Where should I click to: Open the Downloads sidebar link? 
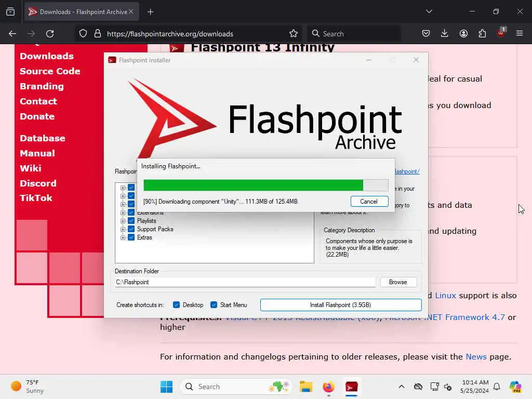point(46,56)
